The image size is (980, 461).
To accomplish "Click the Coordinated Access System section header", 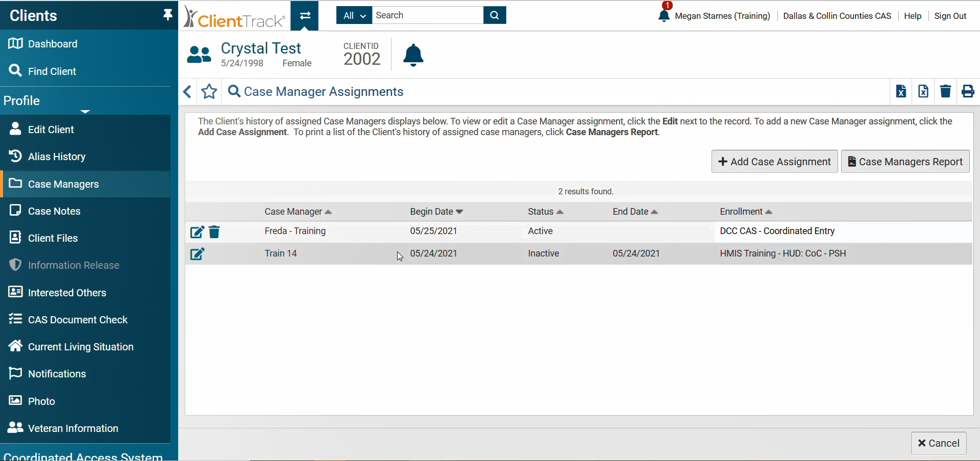I will (83, 456).
